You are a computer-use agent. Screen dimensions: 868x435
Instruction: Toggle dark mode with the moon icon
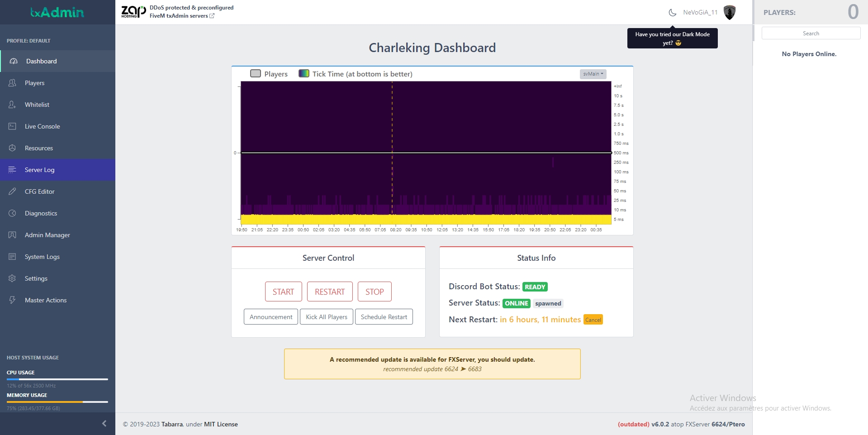673,13
